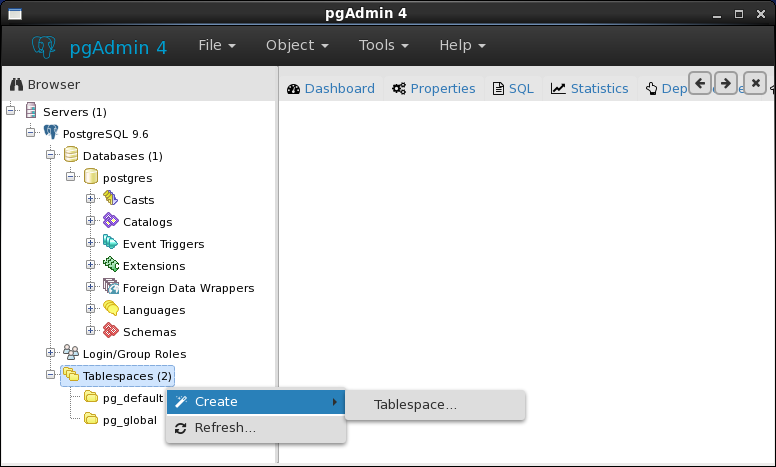Click the Refresh arrows icon in context menu
776x467 pixels.
click(x=181, y=428)
